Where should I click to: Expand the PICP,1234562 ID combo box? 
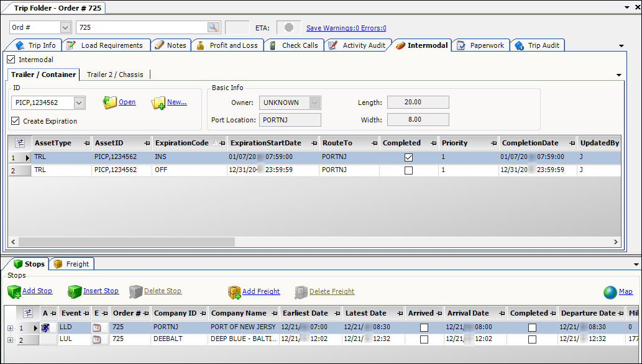point(79,102)
